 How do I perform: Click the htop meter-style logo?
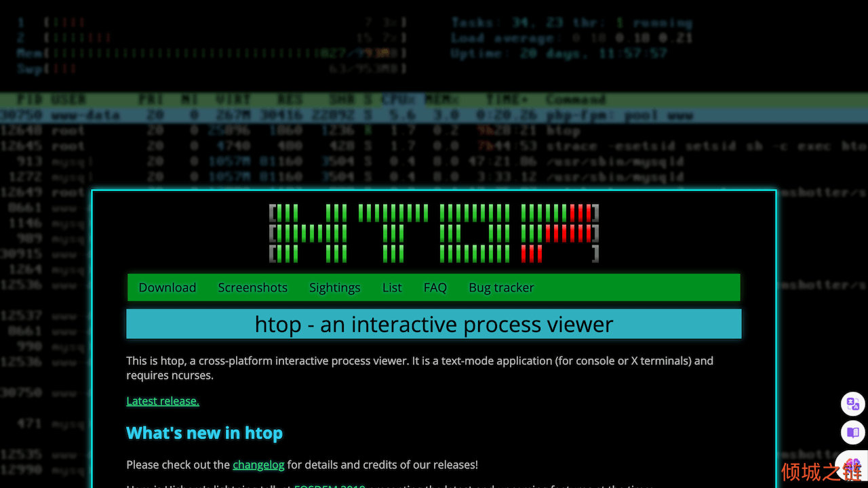(x=434, y=233)
